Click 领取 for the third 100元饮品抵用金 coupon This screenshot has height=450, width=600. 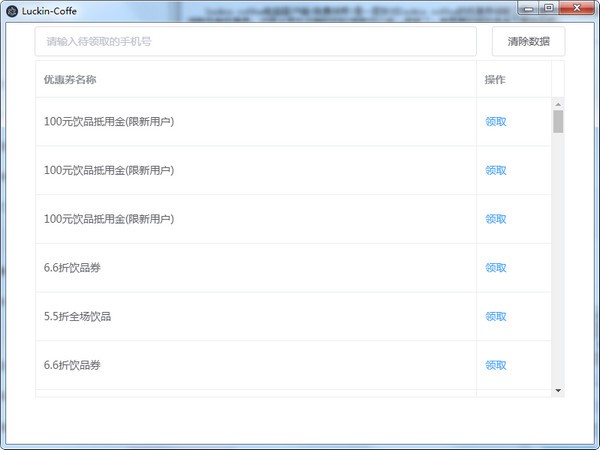496,219
